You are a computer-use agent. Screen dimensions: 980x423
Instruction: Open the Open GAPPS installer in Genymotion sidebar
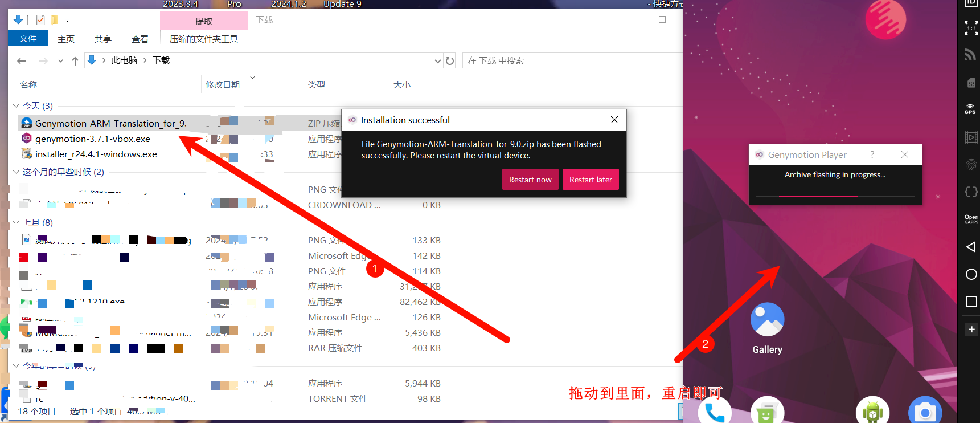coord(971,219)
